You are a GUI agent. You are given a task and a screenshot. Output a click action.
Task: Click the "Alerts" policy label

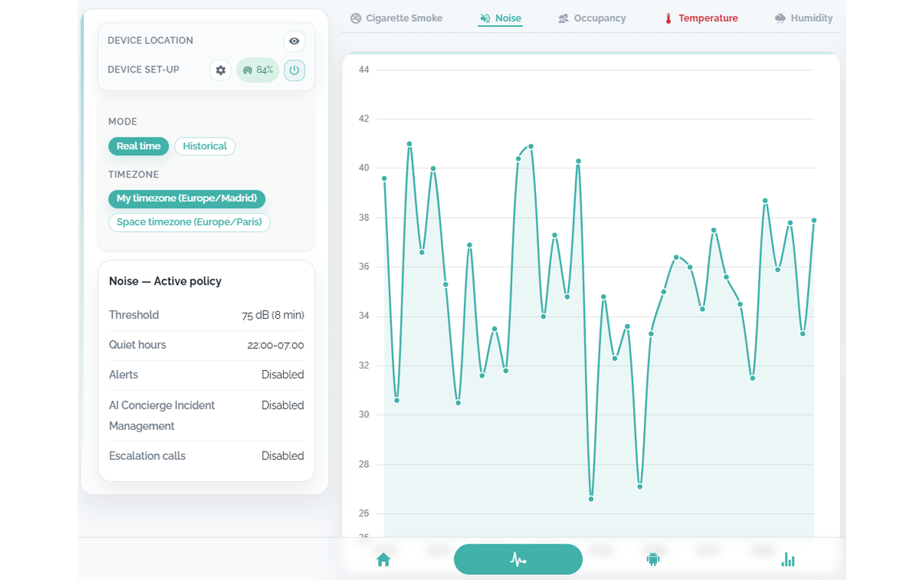tap(123, 375)
